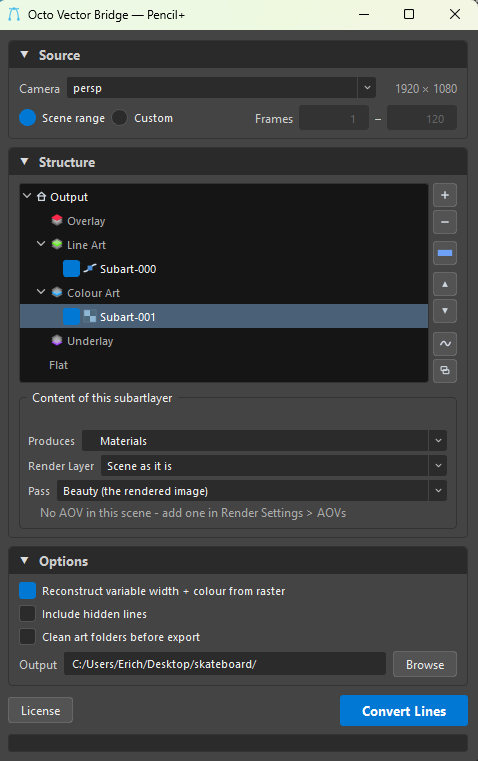Screen dimensions: 478x761
Task: Click the "Content of this subartlayer" heading
Action: [102, 398]
